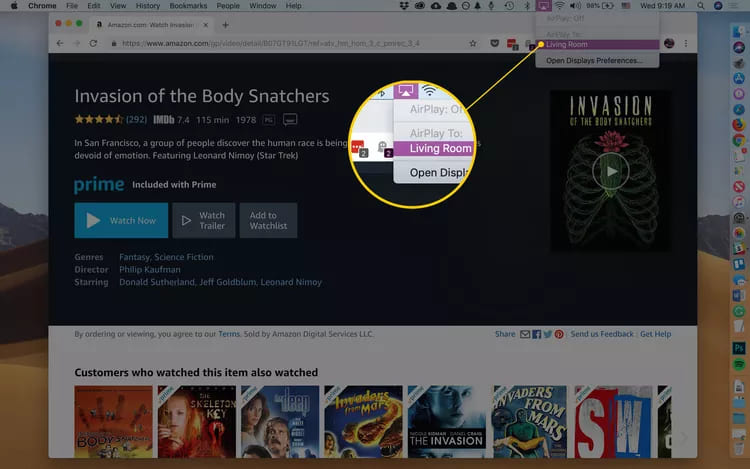Viewport: 750px width, 469px height.
Task: Open Finder from the Dock
Action: (739, 32)
